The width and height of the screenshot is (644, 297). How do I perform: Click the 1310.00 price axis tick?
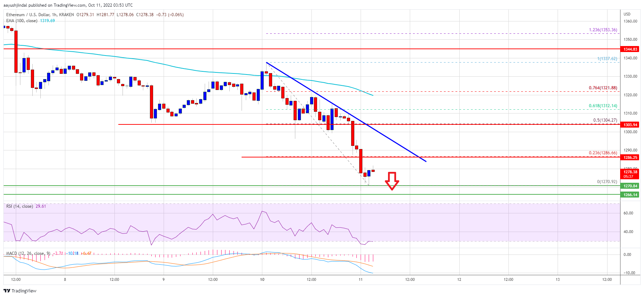point(630,113)
